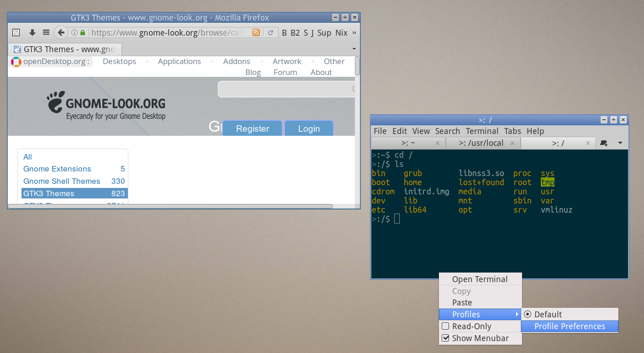The image size is (644, 353).
Task: Click Firefox vertical scrollbar thumb
Action: [x=357, y=65]
